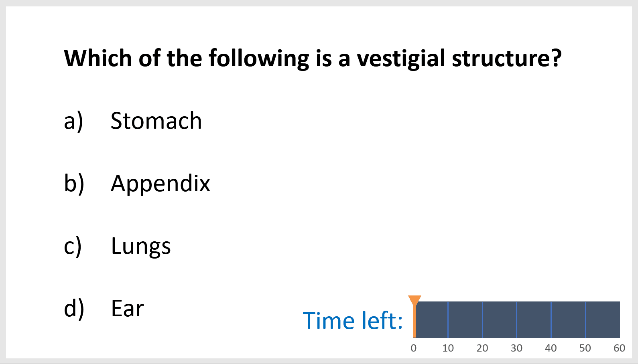The height and width of the screenshot is (364, 638).
Task: Click the "d)" option letter
Action: click(74, 309)
